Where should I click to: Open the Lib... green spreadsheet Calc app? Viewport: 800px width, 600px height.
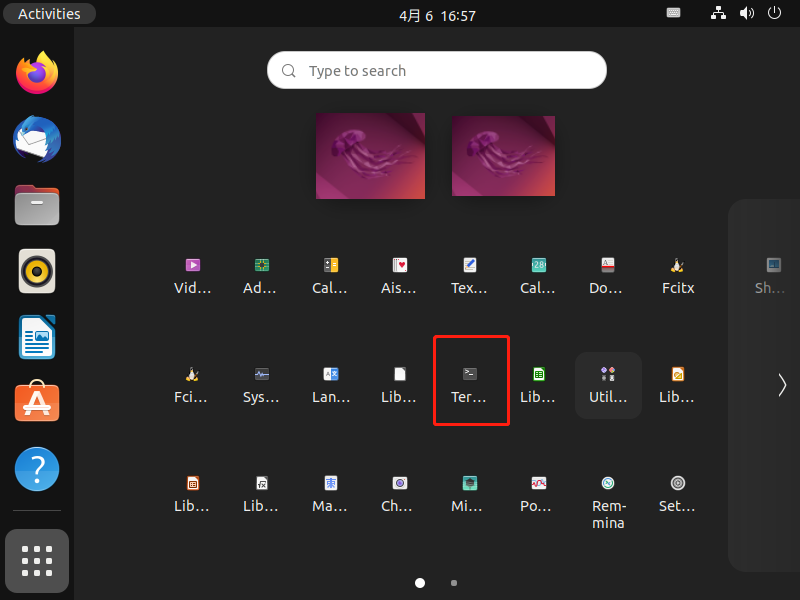(x=539, y=374)
